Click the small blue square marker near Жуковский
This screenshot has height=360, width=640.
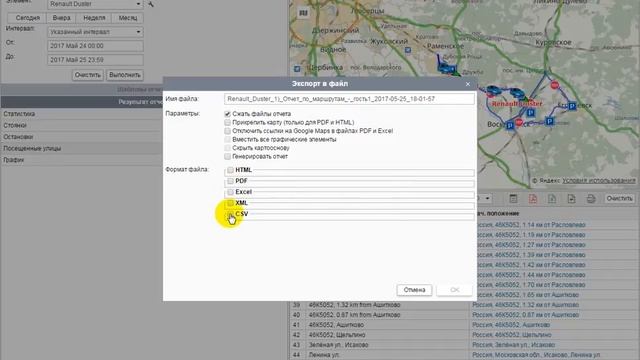pos(408,50)
